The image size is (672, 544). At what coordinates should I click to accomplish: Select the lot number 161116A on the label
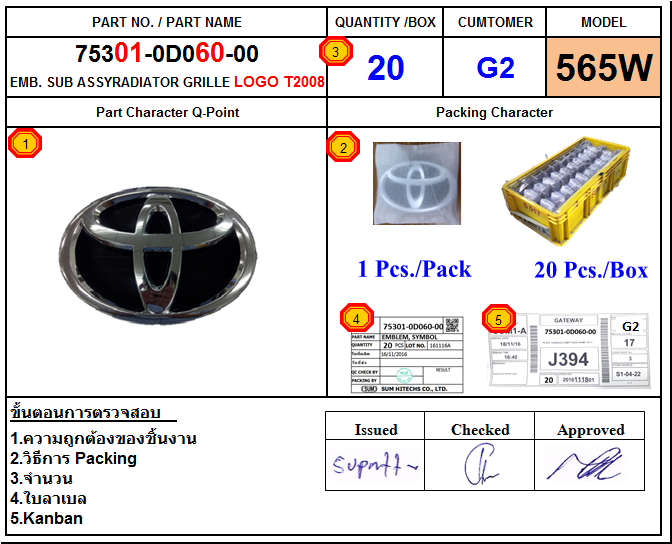click(440, 345)
